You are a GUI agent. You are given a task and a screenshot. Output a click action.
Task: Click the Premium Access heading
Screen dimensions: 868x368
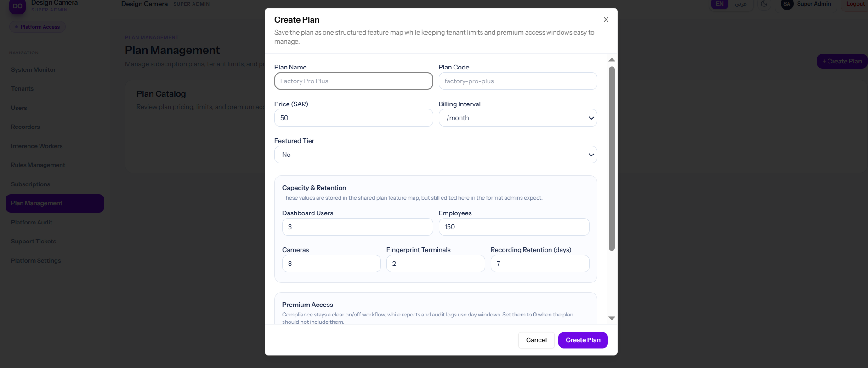(307, 305)
